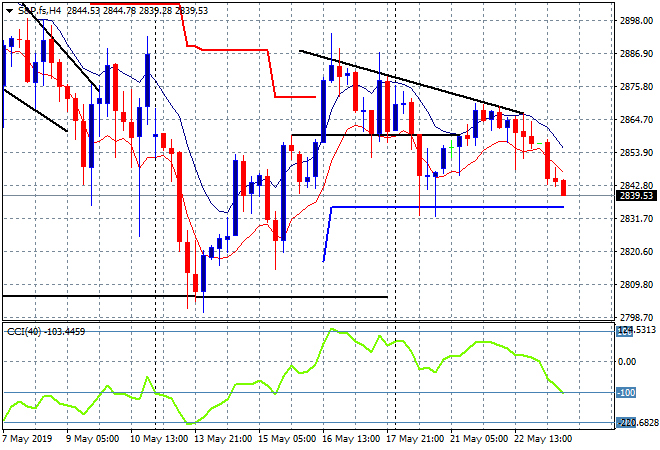
Task: Click the CCI(40) -103.4459 indicator label
Action: 46,332
